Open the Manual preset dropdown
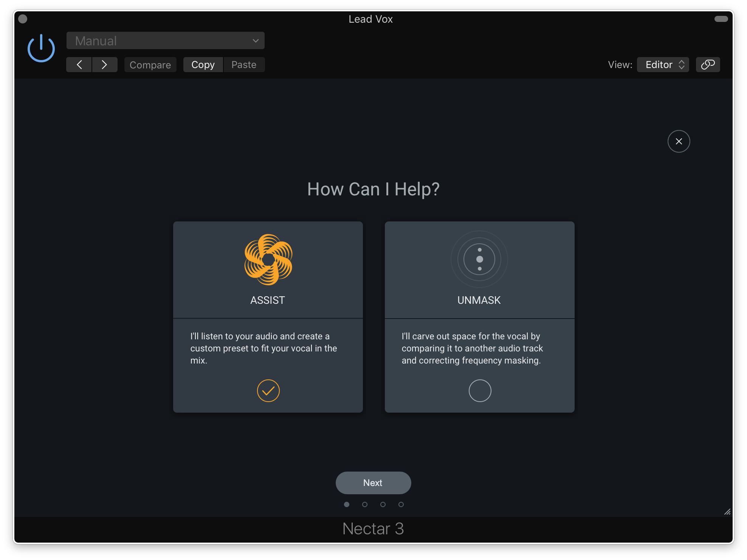Viewport: 747px width, 560px height. [166, 40]
